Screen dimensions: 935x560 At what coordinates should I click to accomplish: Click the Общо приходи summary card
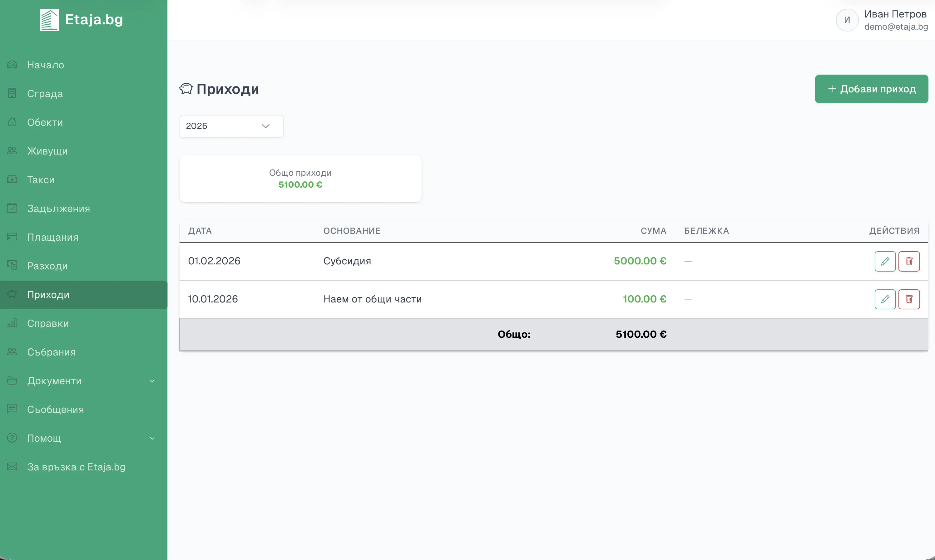[x=300, y=179]
